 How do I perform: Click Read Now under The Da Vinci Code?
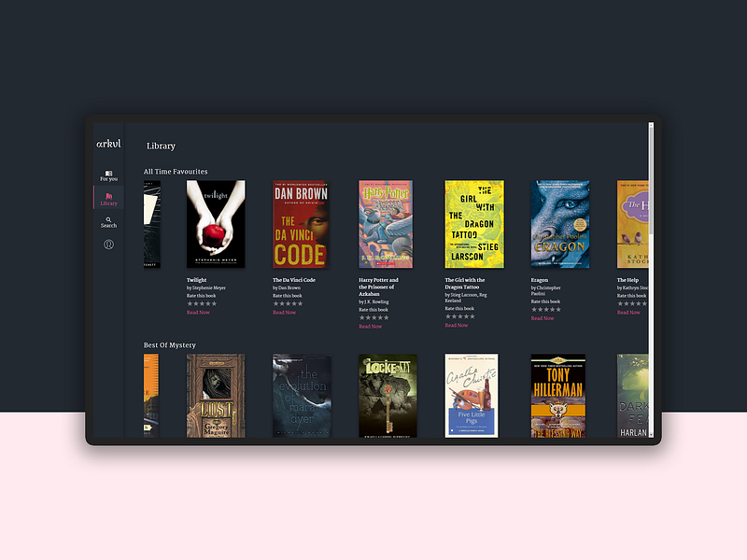pos(285,313)
